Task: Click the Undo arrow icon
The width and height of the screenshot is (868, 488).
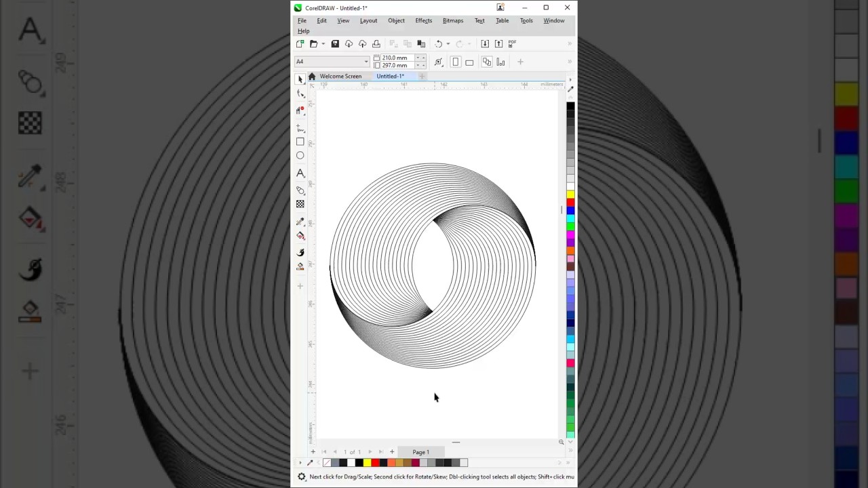Action: pos(439,44)
